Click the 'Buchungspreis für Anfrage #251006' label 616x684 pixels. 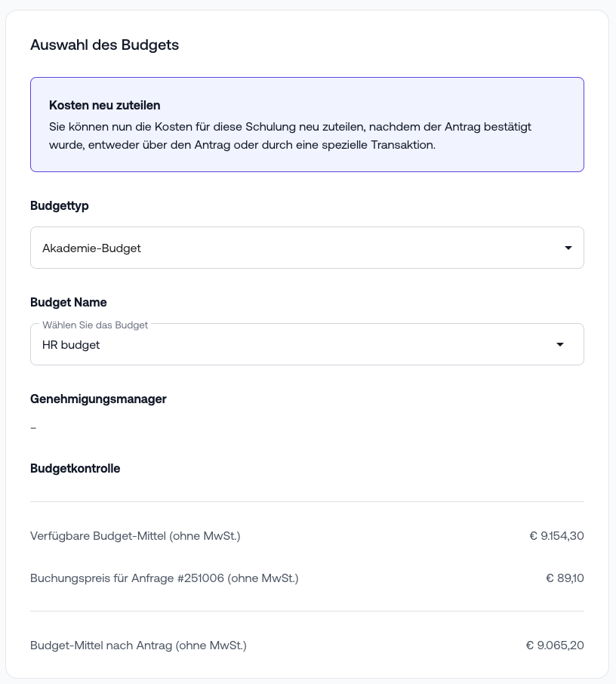coord(164,578)
